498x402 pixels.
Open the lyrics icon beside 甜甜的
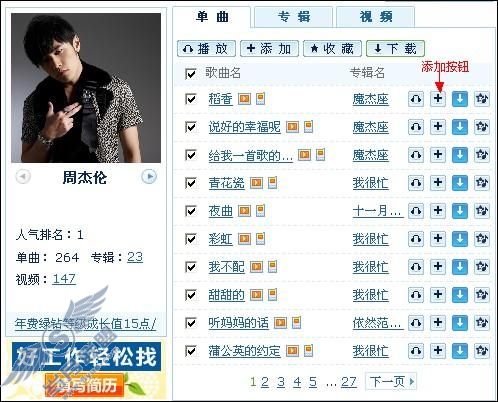(273, 294)
